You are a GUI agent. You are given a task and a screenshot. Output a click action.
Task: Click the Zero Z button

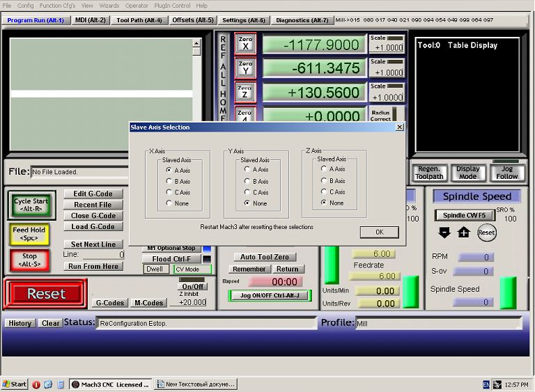245,92
